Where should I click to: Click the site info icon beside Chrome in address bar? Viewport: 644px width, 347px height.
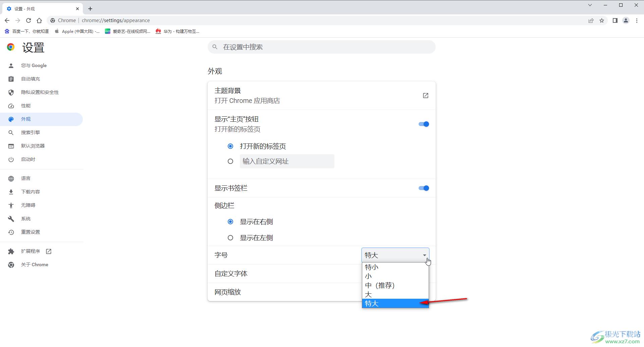point(53,20)
